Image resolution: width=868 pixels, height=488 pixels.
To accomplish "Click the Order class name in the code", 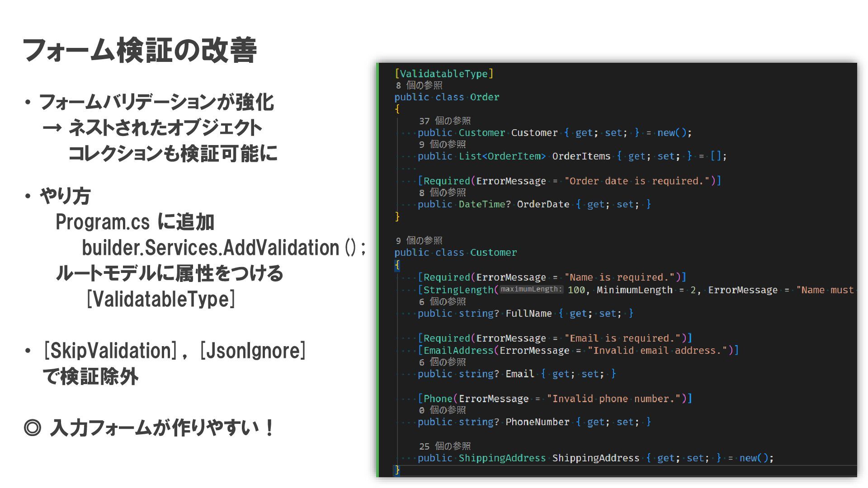I will 484,97.
